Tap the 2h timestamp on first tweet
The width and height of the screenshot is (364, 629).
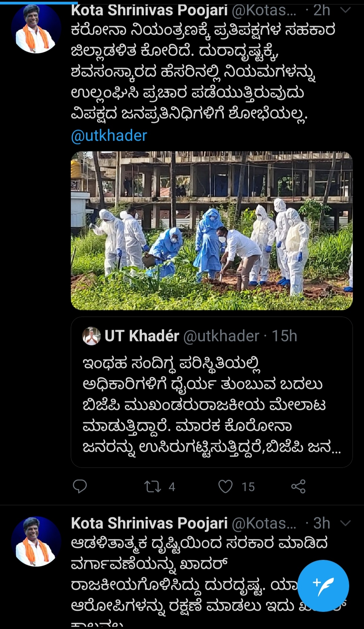click(x=322, y=10)
